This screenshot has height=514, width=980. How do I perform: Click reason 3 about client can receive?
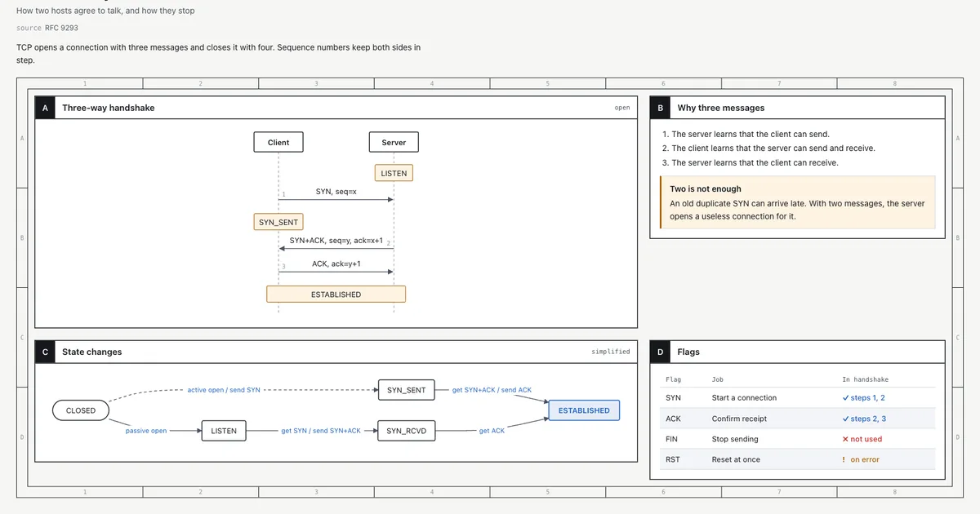click(x=751, y=162)
